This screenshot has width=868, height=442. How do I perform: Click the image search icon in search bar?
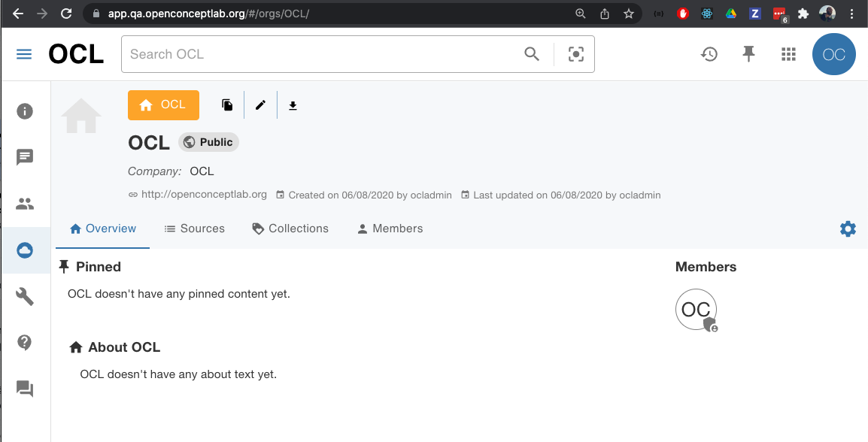tap(575, 53)
